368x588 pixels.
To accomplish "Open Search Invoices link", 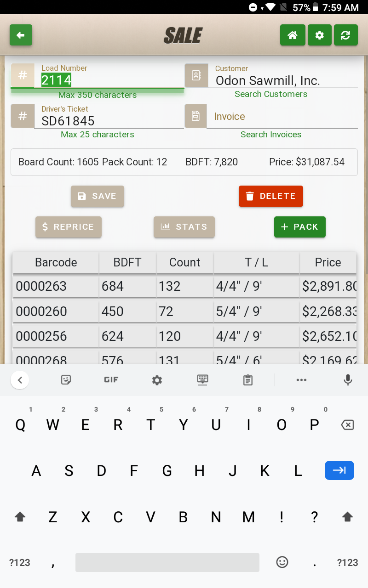I will 271,134.
